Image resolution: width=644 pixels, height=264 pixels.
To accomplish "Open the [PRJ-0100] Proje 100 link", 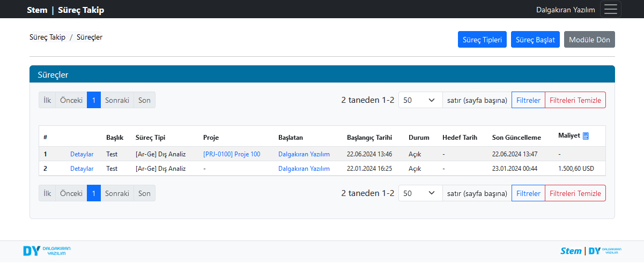I will 232,154.
